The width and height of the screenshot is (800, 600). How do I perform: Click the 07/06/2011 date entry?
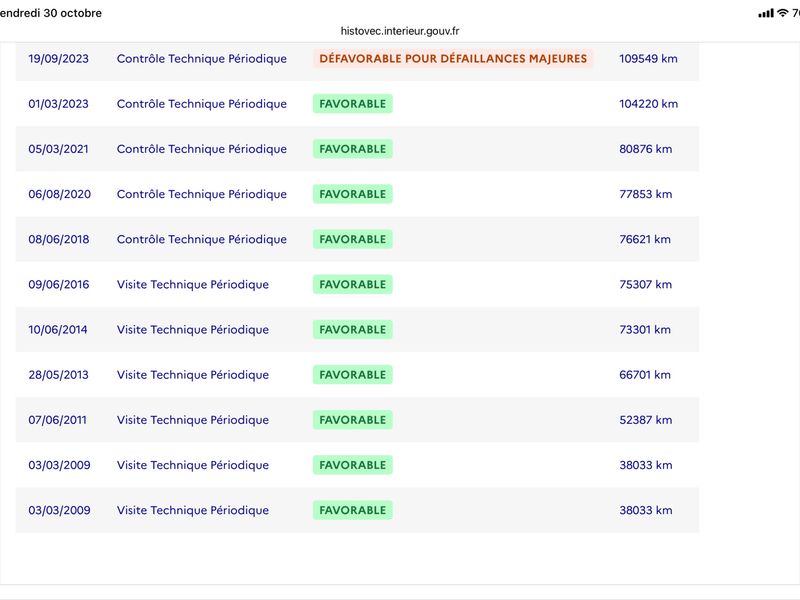[x=58, y=420]
